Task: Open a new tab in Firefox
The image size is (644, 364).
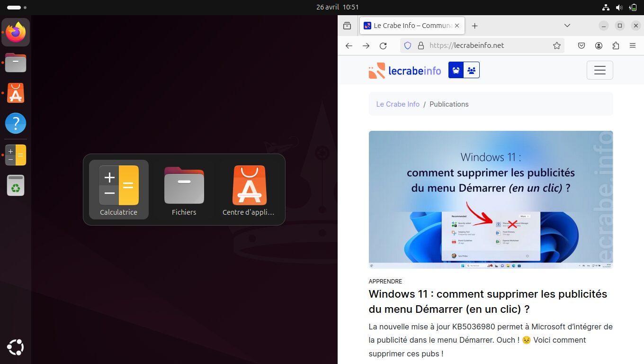Action: tap(474, 26)
